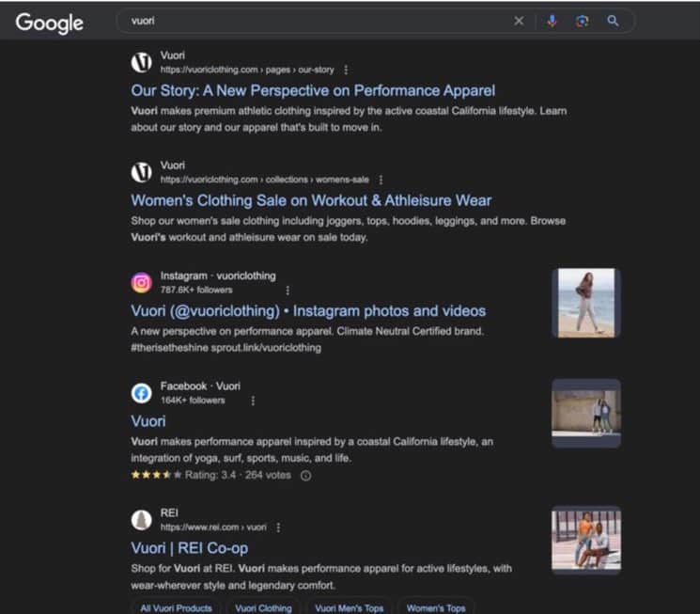Click the Facebook · Vuori source label
This screenshot has width=700, height=614.
click(x=200, y=386)
